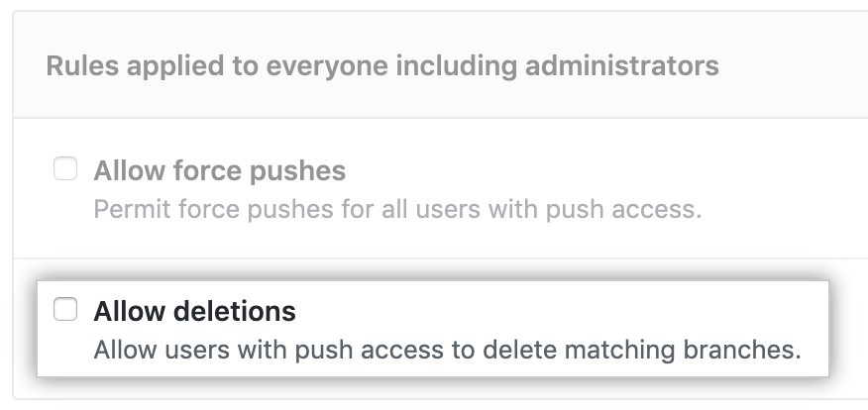868x410 pixels.
Task: Click the "Rules applied to everyone" header
Action: point(381,67)
